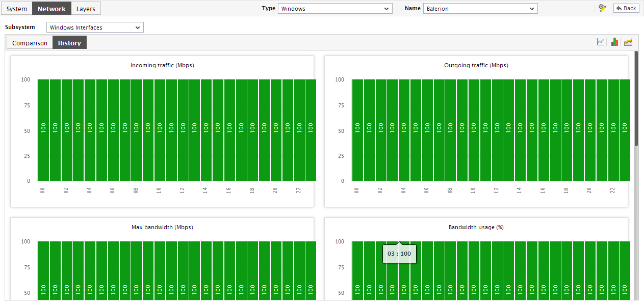Click the "Outgoing traffic (Mbps)" chart title

[x=476, y=65]
